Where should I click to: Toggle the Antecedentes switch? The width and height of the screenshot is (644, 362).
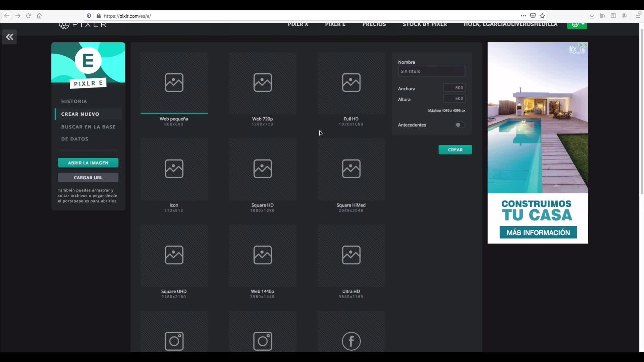pos(460,125)
